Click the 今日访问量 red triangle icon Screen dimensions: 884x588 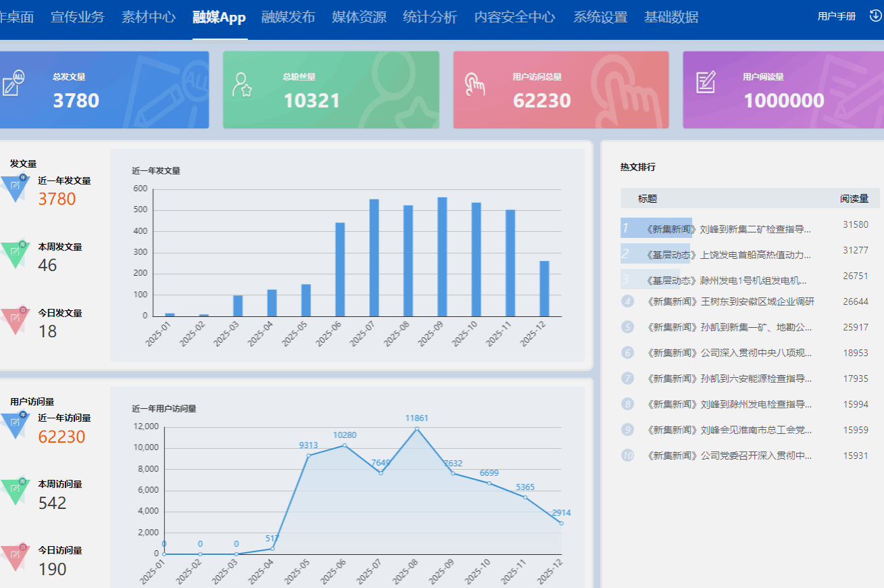15,557
